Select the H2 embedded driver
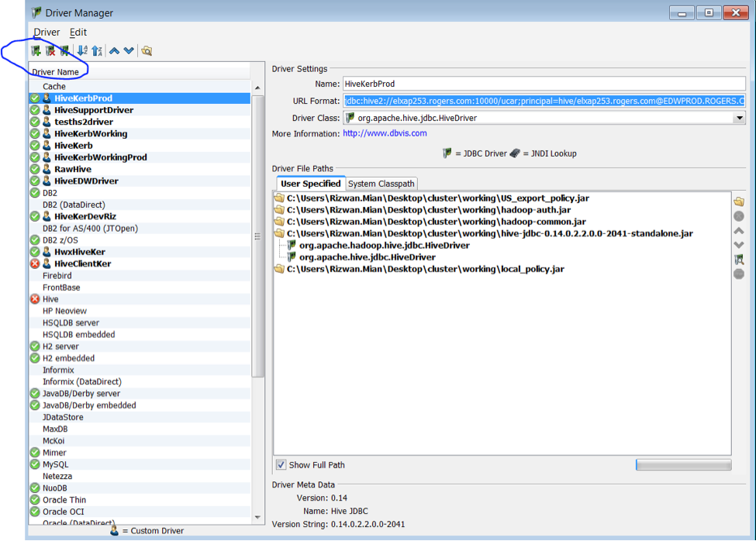This screenshot has height=541, width=756. click(x=140, y=358)
